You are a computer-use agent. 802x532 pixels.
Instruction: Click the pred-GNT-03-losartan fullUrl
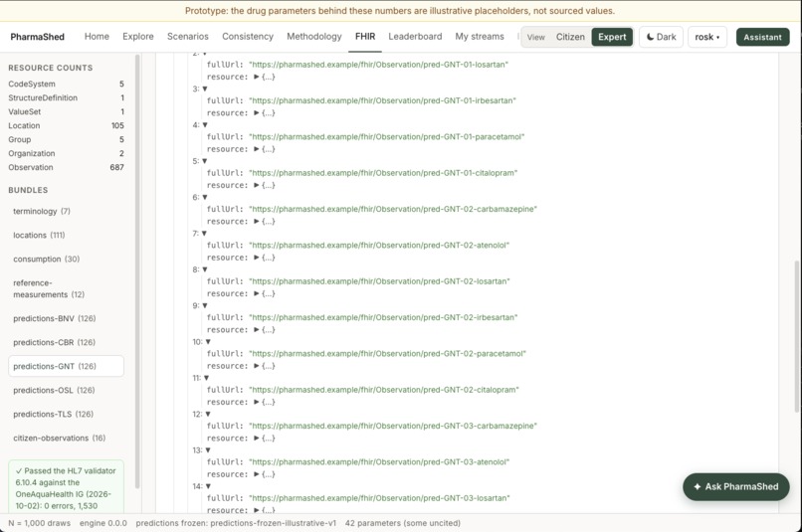point(379,498)
